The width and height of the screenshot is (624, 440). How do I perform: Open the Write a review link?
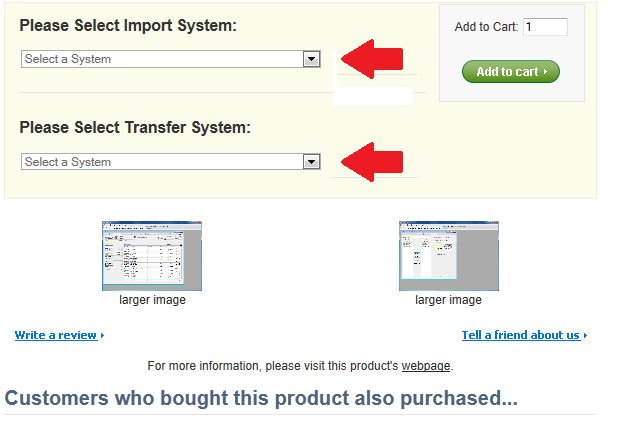pos(56,335)
